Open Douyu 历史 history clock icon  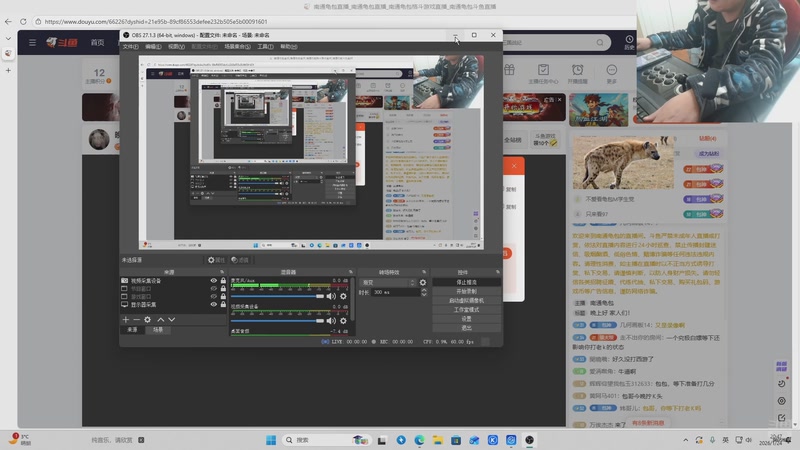(630, 42)
